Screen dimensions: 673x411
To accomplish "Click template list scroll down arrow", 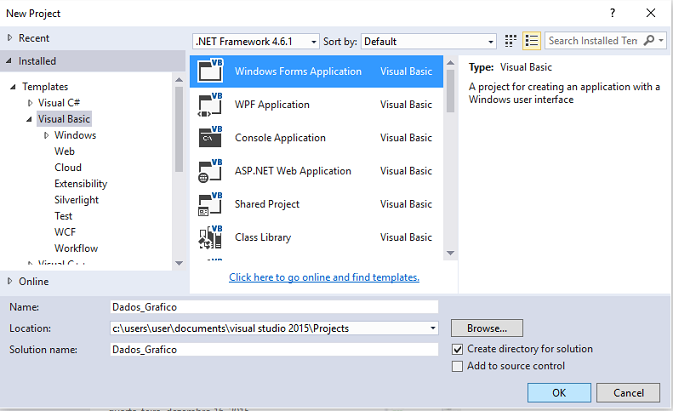I will 450,253.
